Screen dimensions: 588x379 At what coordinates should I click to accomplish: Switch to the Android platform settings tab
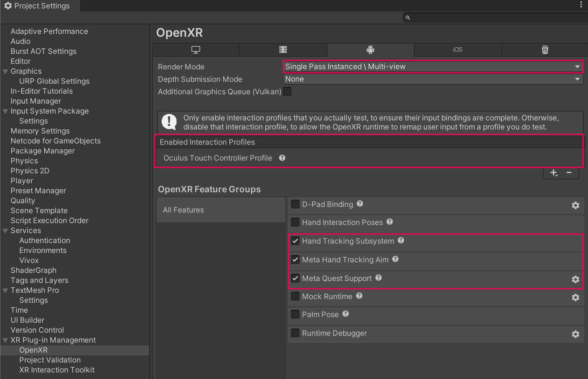[x=370, y=49]
